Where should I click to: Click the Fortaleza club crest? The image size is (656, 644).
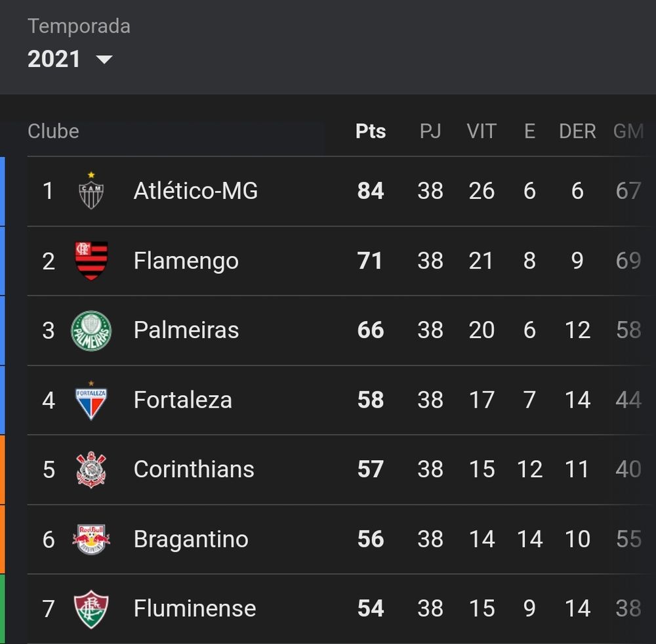pos(91,400)
